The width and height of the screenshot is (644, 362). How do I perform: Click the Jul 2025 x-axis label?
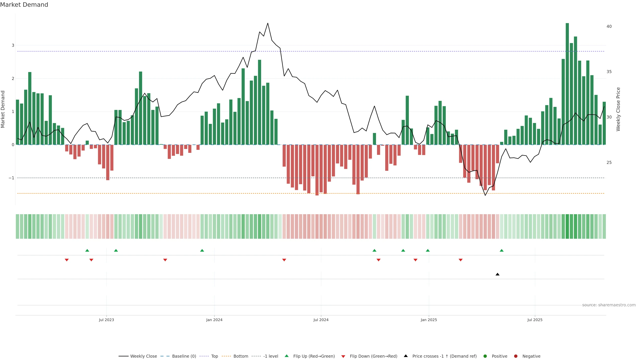pyautogui.click(x=535, y=320)
